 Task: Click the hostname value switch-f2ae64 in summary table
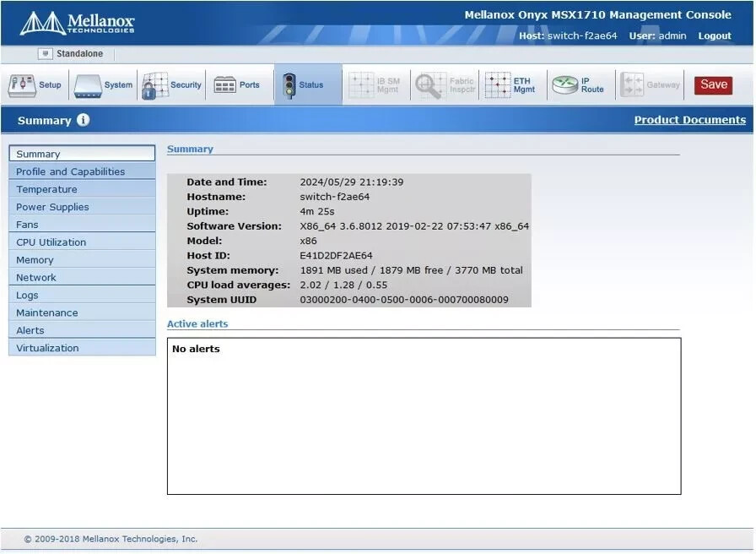(x=335, y=197)
